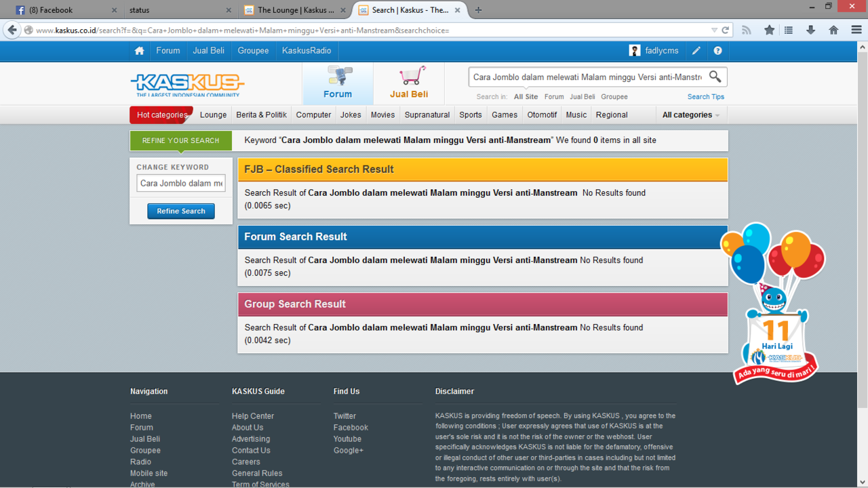Click the browser home icon
The height and width of the screenshot is (488, 868).
pos(833,30)
